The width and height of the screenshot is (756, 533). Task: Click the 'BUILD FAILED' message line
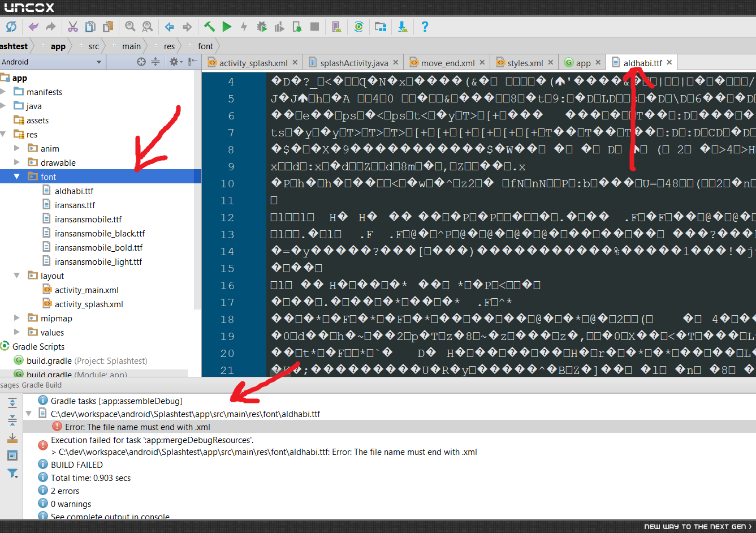tap(77, 465)
